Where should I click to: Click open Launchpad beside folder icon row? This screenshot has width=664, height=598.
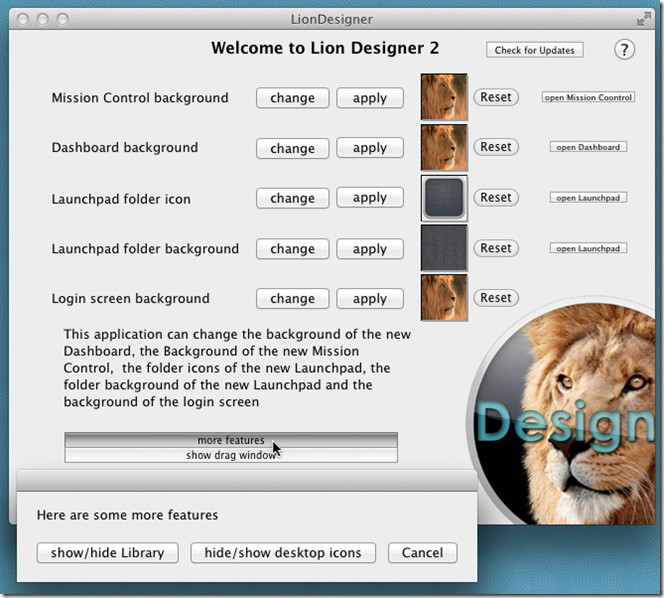tap(588, 198)
